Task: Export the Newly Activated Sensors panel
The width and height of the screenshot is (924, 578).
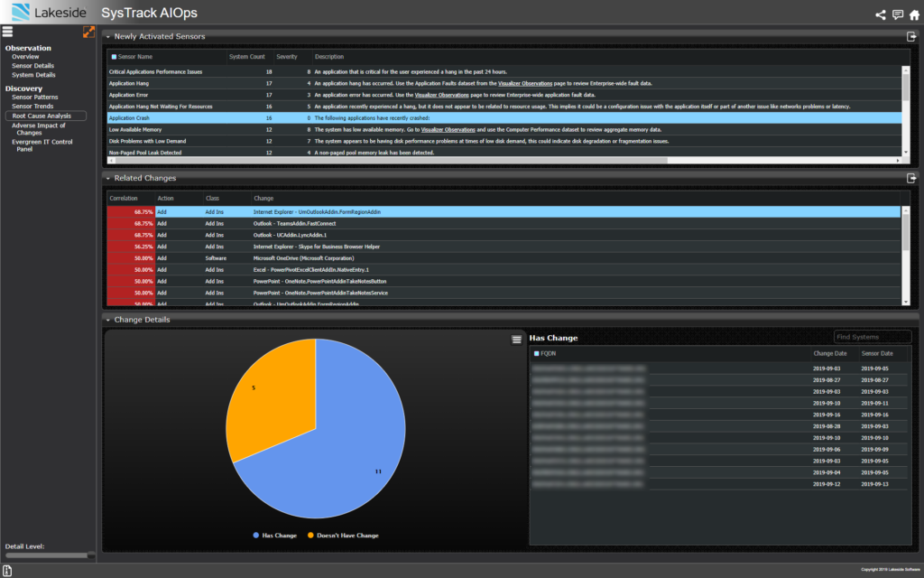Action: click(x=911, y=36)
